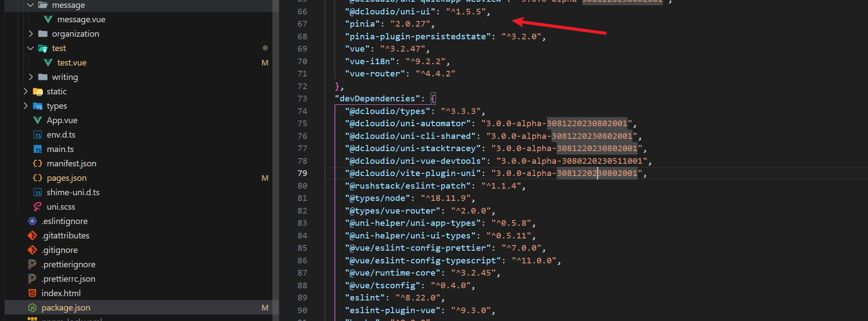Click the "devDependencies" key text
868x321 pixels.
pyautogui.click(x=377, y=98)
